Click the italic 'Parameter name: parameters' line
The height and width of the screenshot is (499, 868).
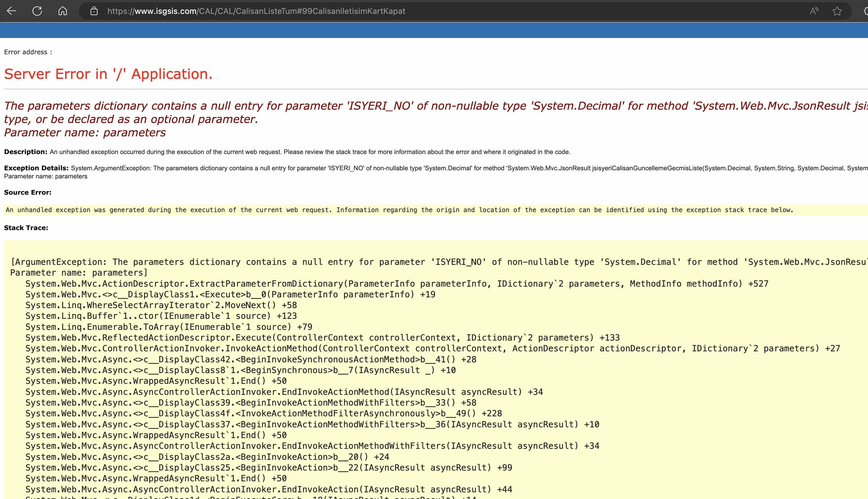[85, 133]
